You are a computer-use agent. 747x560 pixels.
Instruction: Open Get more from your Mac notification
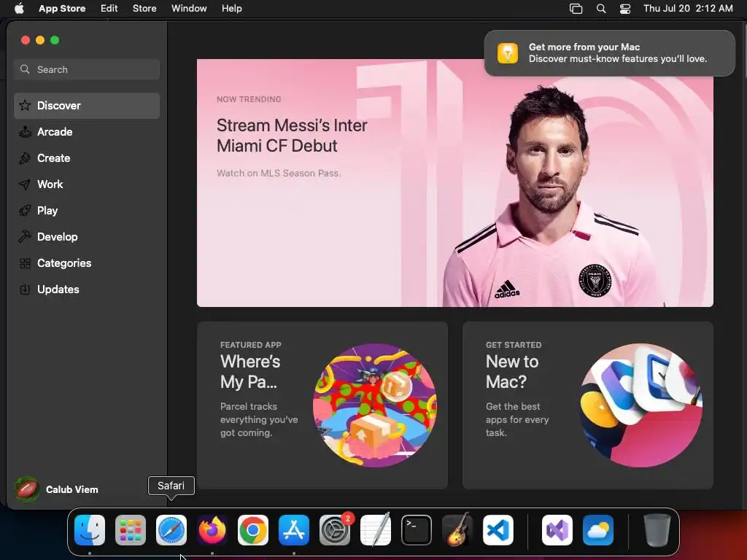pos(610,52)
